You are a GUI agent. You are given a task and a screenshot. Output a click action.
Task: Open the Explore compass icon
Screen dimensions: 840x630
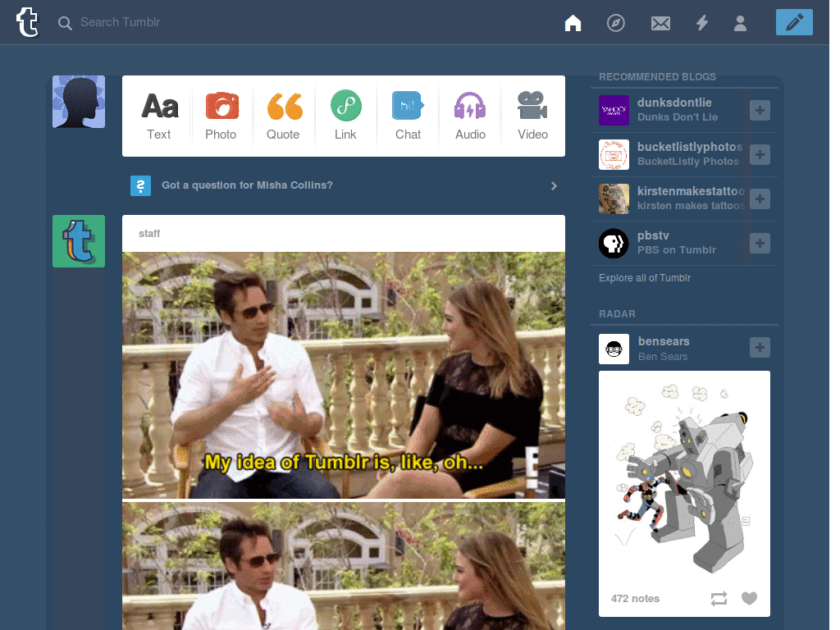tap(615, 23)
